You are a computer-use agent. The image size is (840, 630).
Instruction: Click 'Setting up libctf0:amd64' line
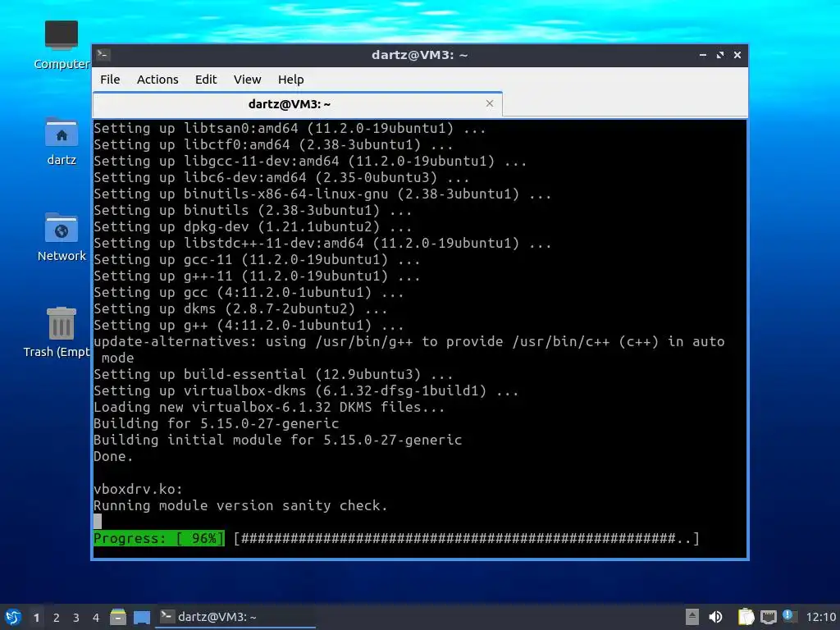(273, 145)
